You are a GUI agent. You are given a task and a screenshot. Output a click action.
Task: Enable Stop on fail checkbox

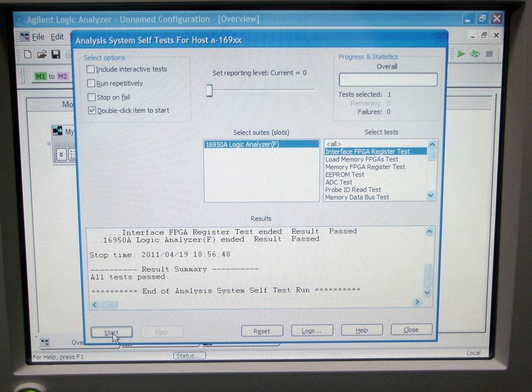pos(91,97)
